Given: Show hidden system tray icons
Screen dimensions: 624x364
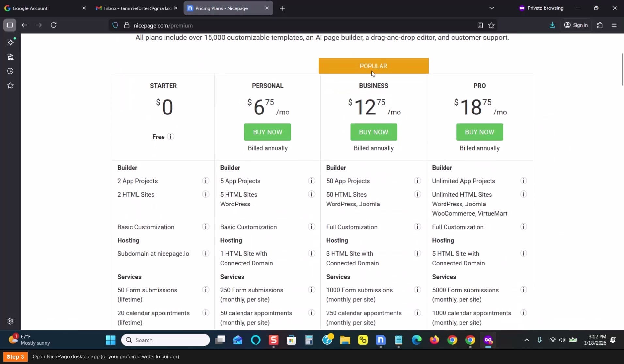Looking at the screenshot, I should tap(526, 340).
